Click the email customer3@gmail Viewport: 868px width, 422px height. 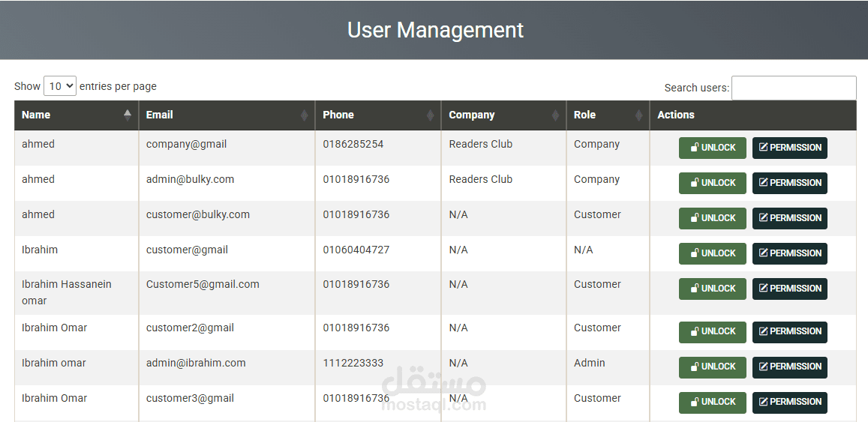tap(190, 398)
